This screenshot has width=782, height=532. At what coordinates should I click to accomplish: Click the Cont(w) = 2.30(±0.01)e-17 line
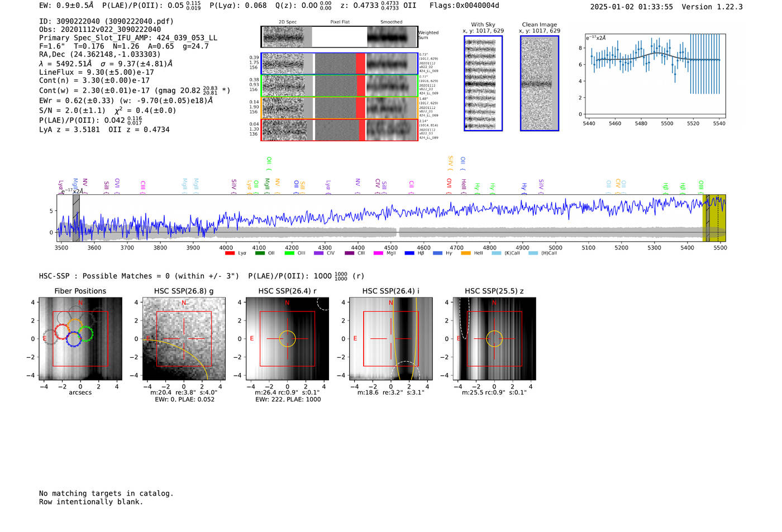[135, 90]
